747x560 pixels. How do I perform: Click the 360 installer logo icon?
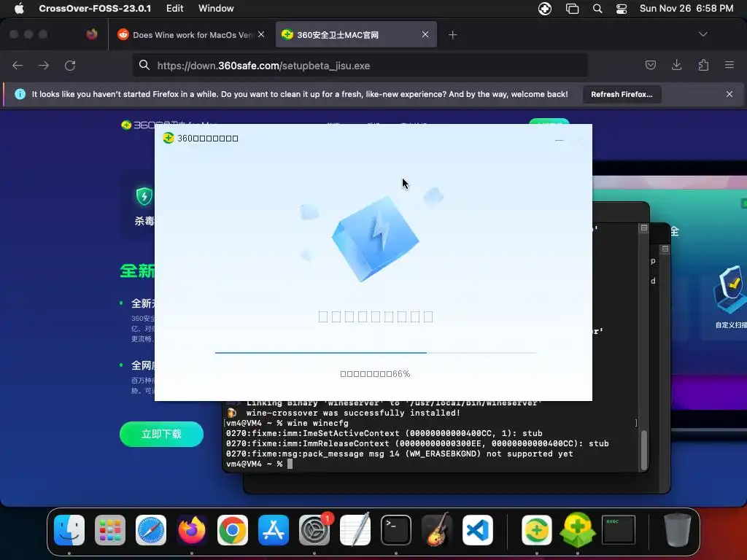169,138
